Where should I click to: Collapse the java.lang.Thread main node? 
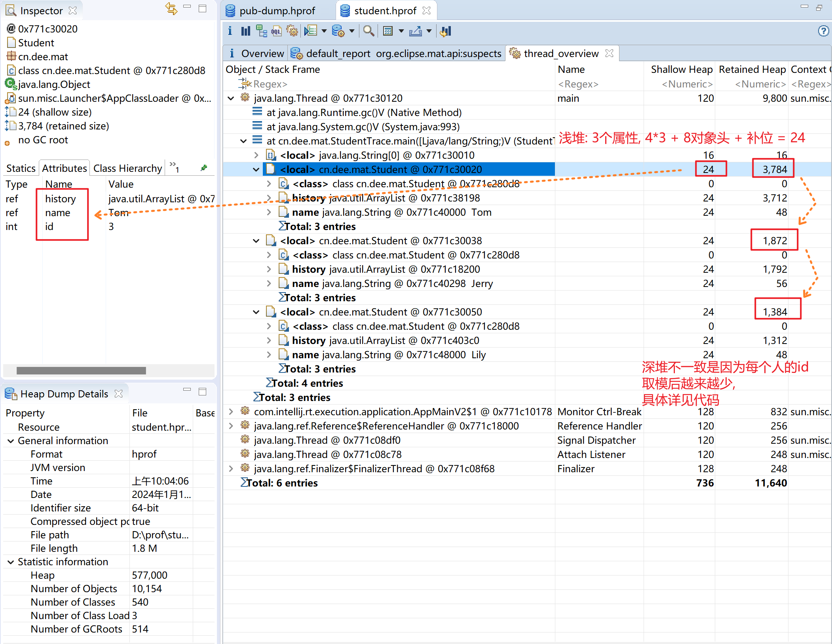click(x=231, y=98)
